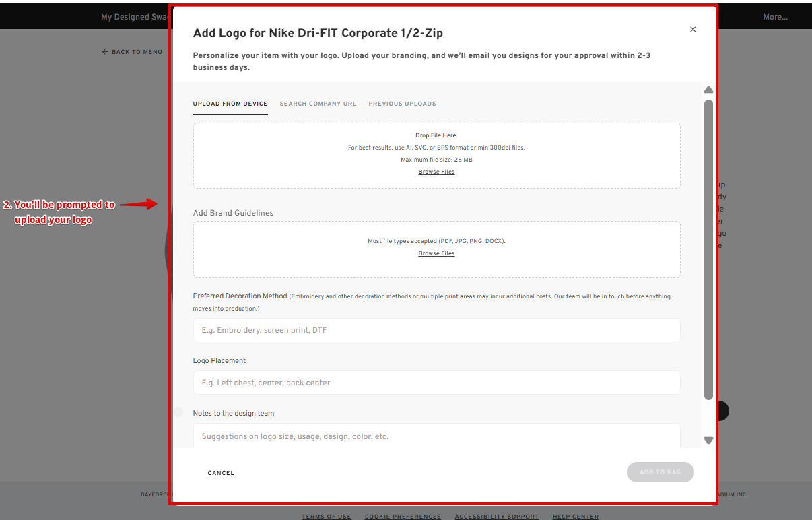This screenshot has height=520, width=812.
Task: Open Accessibility Support footer link
Action: pos(497,517)
